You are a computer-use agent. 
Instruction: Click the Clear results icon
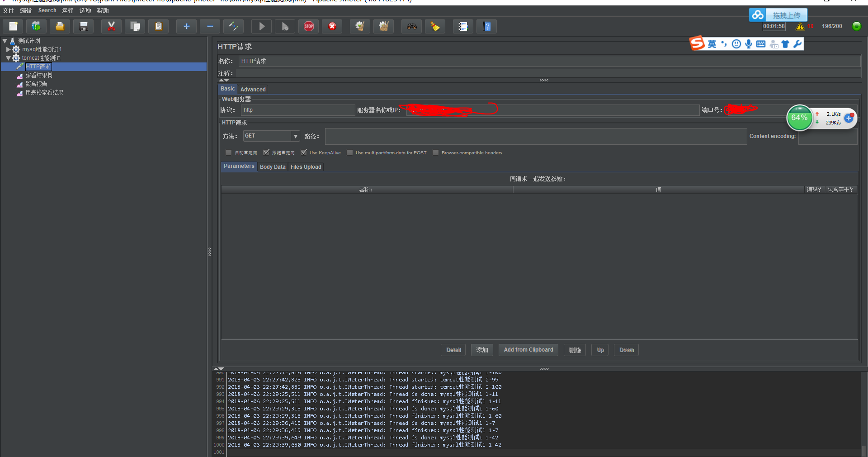(x=360, y=26)
